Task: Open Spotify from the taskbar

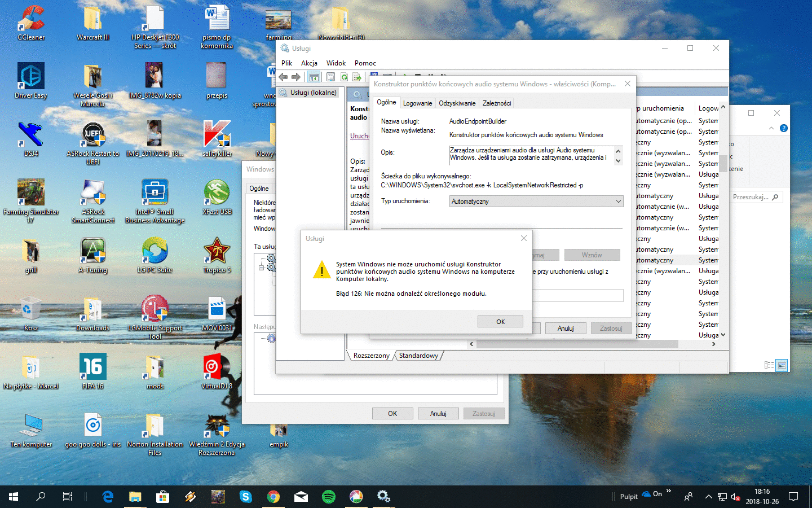Action: click(x=329, y=497)
